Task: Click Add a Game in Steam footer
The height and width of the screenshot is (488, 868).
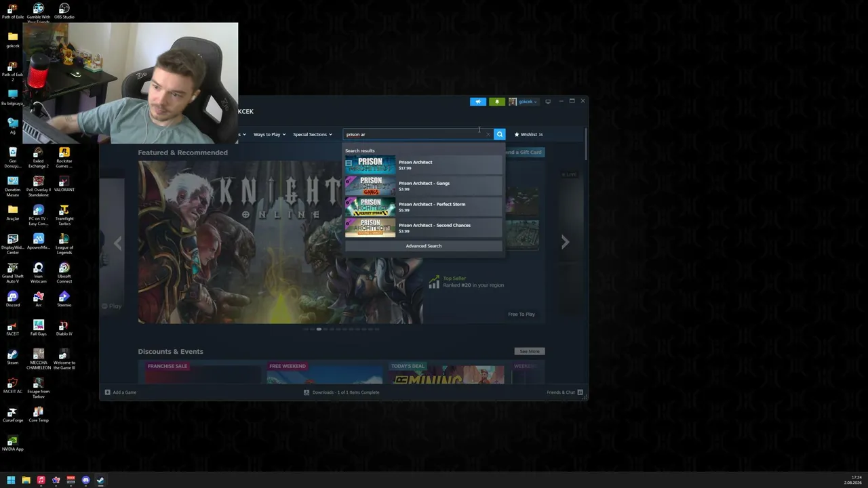Action: pyautogui.click(x=121, y=392)
